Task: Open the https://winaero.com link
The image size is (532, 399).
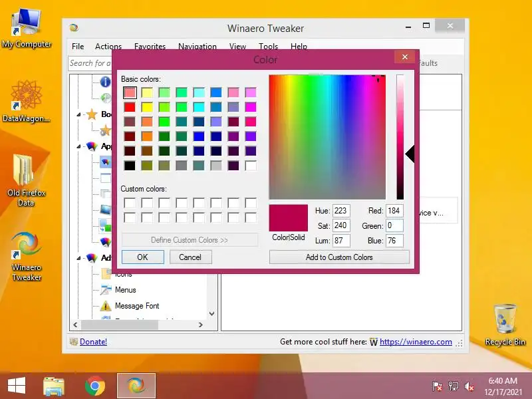Action: [416, 342]
